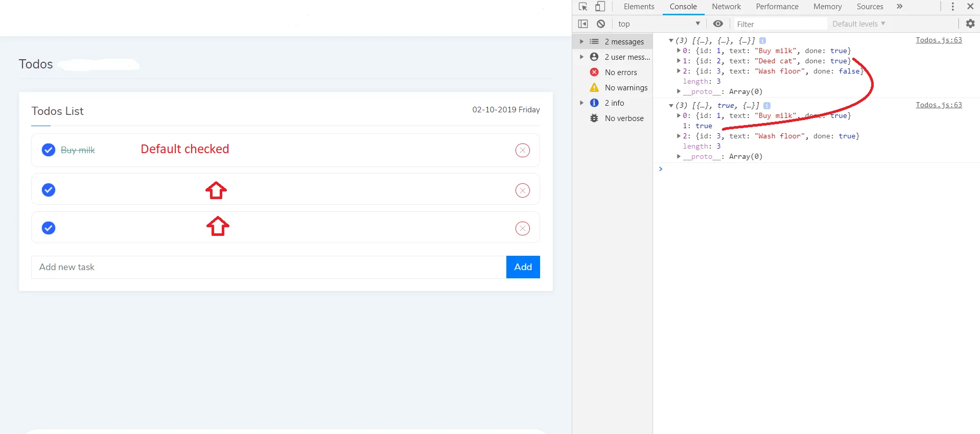Close the DevTools panel

pos(970,7)
